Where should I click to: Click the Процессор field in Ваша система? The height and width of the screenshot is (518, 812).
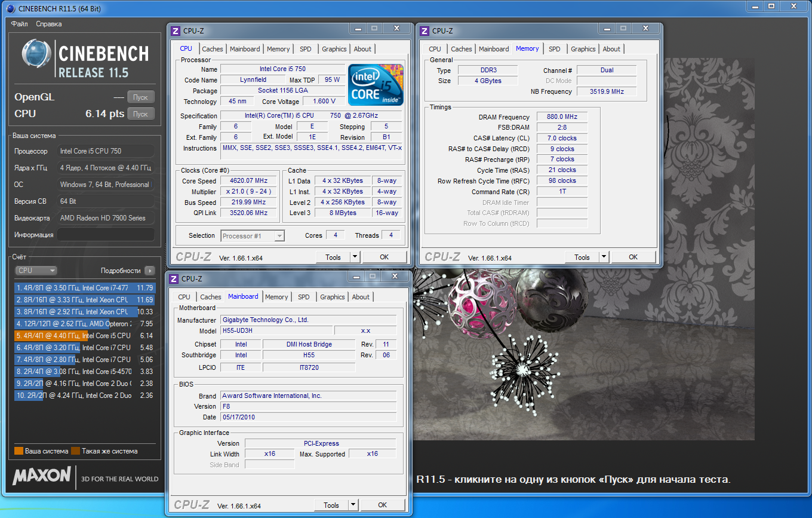pyautogui.click(x=106, y=151)
